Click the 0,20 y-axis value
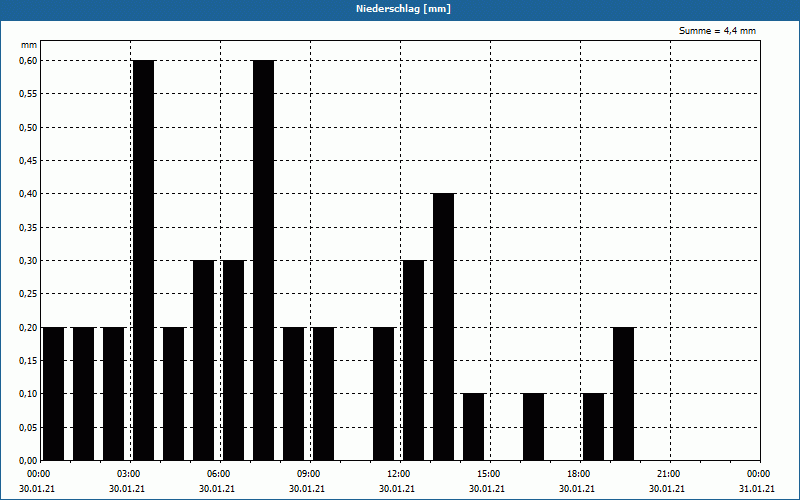The image size is (800, 500). pyautogui.click(x=28, y=328)
